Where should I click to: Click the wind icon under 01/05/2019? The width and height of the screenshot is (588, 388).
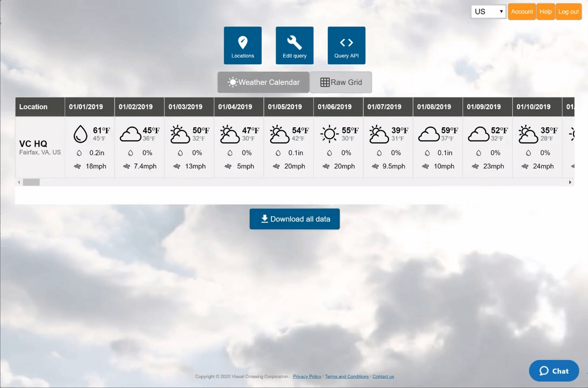point(276,167)
